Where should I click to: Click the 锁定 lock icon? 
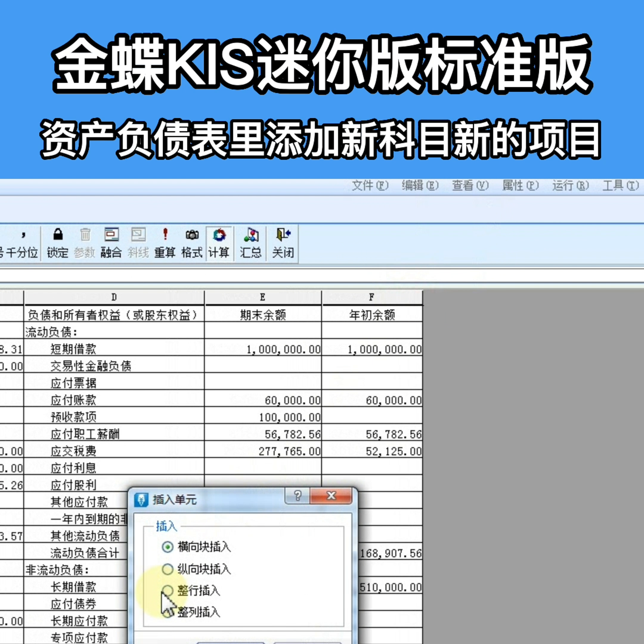coord(58,235)
